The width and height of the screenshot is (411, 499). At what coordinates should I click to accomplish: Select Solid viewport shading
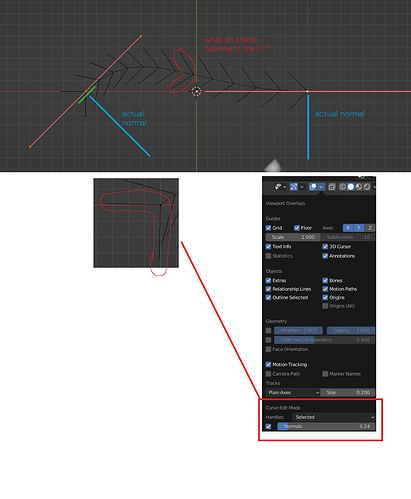350,187
